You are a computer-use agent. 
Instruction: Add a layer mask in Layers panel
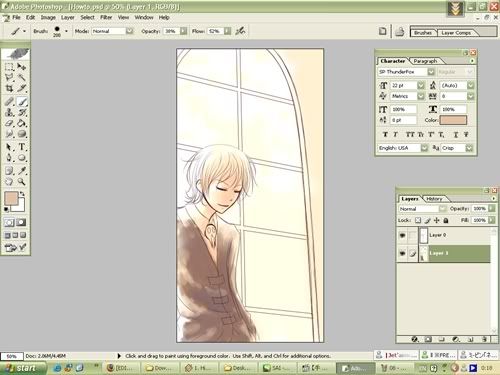(428, 339)
